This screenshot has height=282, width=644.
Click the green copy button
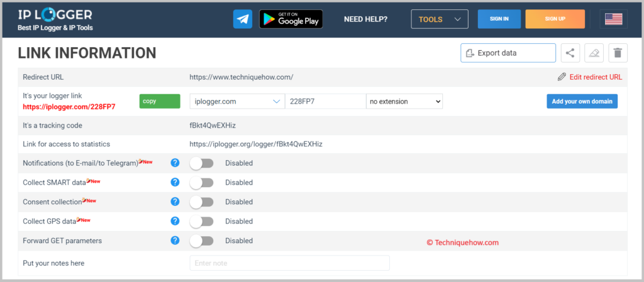(x=160, y=101)
